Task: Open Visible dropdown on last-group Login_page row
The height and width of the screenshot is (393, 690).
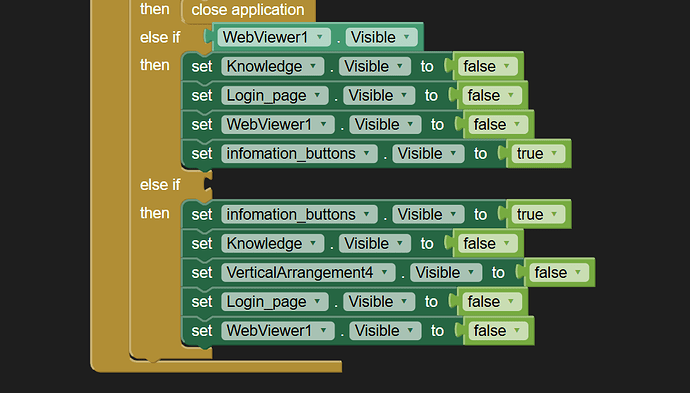Action: [379, 301]
